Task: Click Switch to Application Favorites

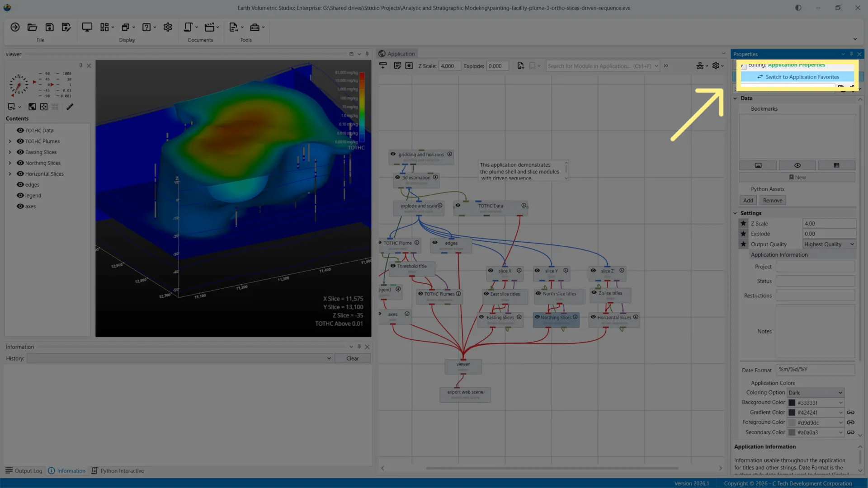Action: coord(798,77)
